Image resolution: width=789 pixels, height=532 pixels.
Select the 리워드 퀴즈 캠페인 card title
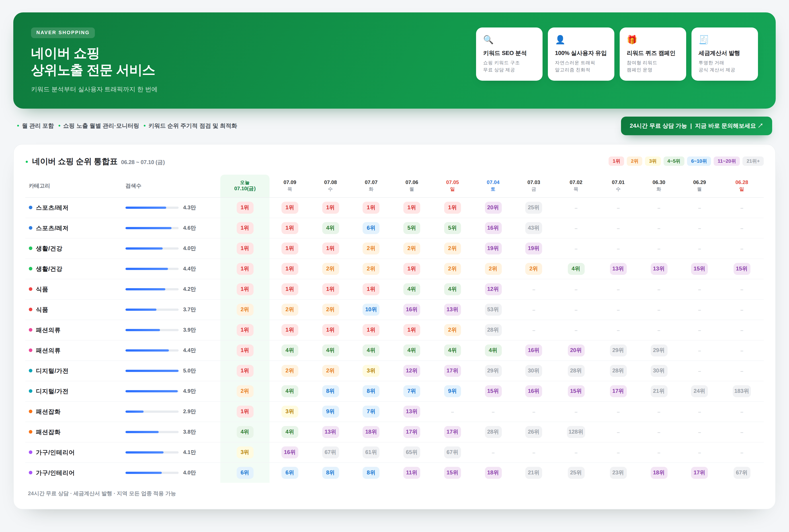(651, 53)
